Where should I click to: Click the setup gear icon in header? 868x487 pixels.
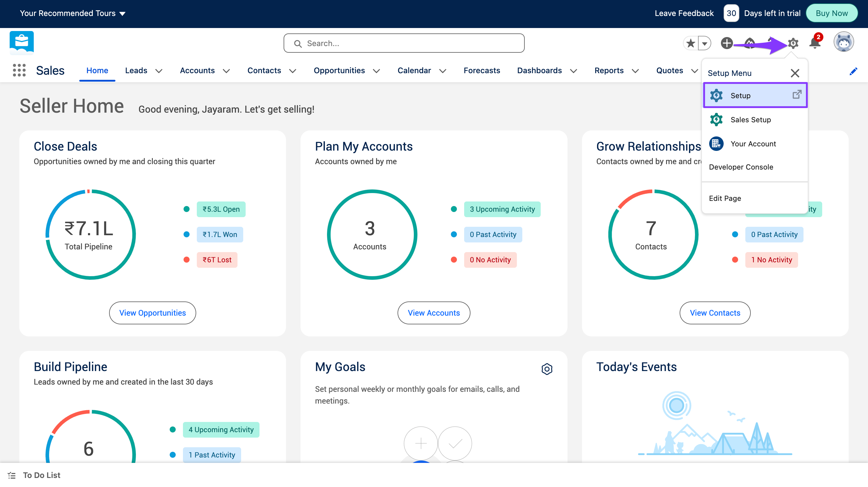(x=793, y=43)
